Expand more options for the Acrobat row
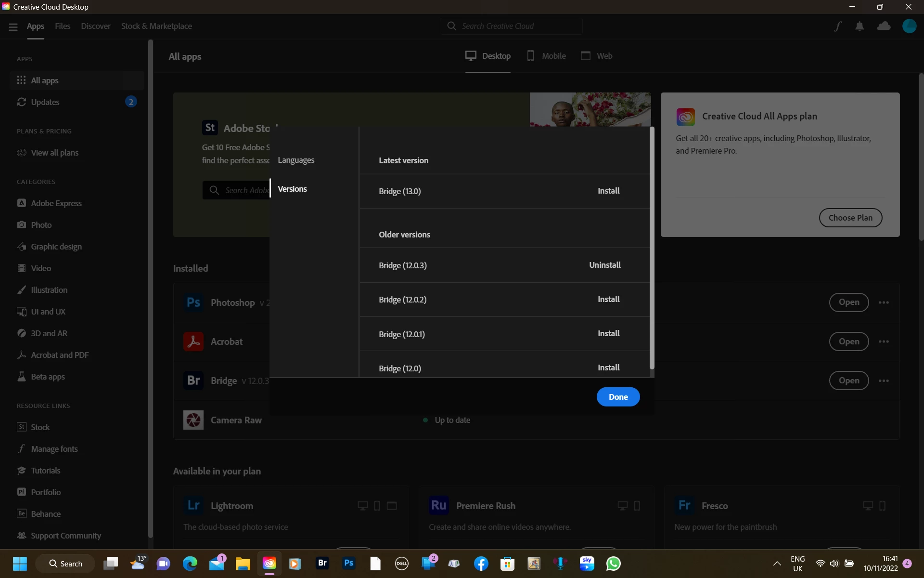Screen dimensions: 924x578 pyautogui.click(x=884, y=342)
